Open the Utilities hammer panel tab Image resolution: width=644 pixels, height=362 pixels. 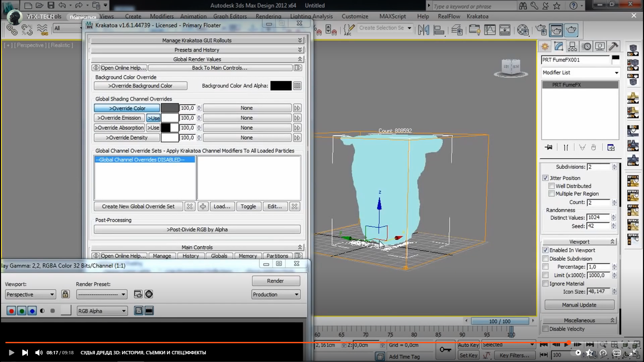click(613, 46)
